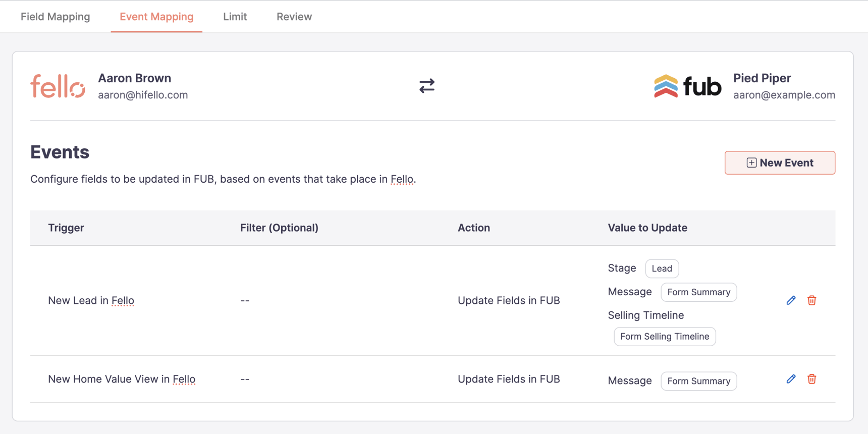
Task: Click the aaron@example.com email
Action: [x=784, y=95]
